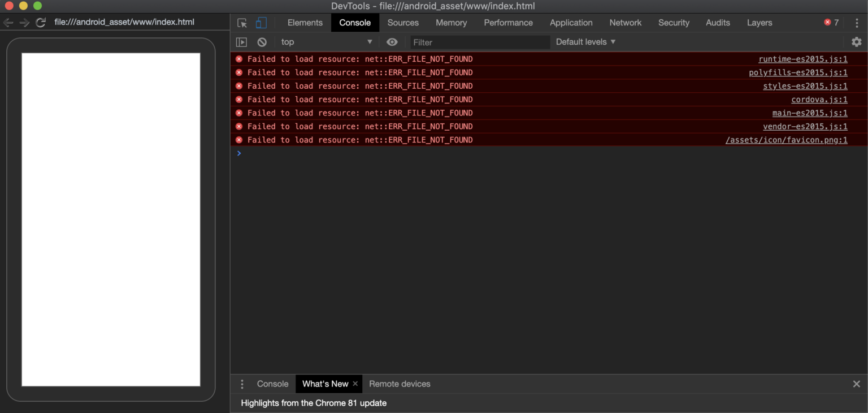Click the white device screencast preview
868x413 pixels.
click(x=111, y=220)
